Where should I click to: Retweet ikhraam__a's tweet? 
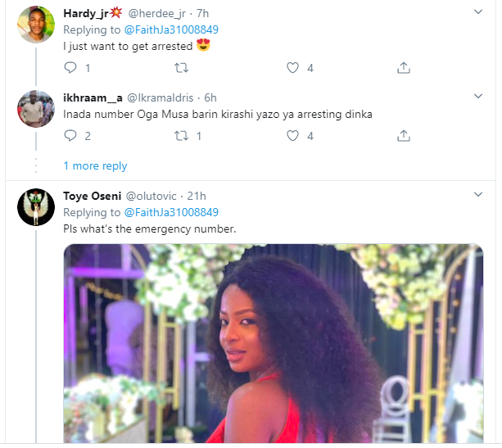click(x=182, y=136)
